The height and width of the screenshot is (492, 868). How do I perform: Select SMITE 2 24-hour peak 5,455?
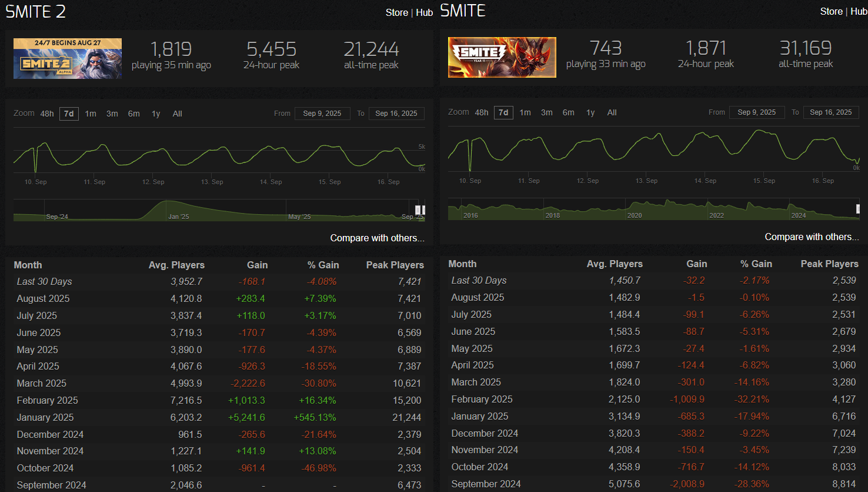pyautogui.click(x=271, y=49)
